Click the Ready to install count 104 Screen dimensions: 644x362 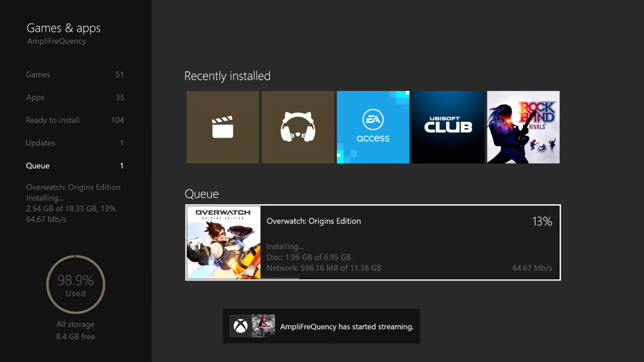117,120
